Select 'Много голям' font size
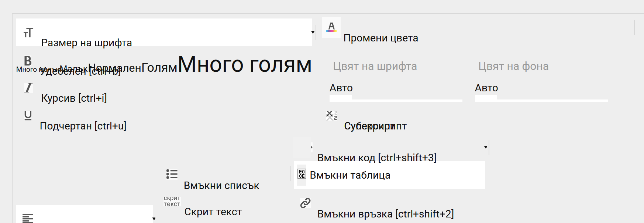The height and width of the screenshot is (223, 644). coord(245,64)
